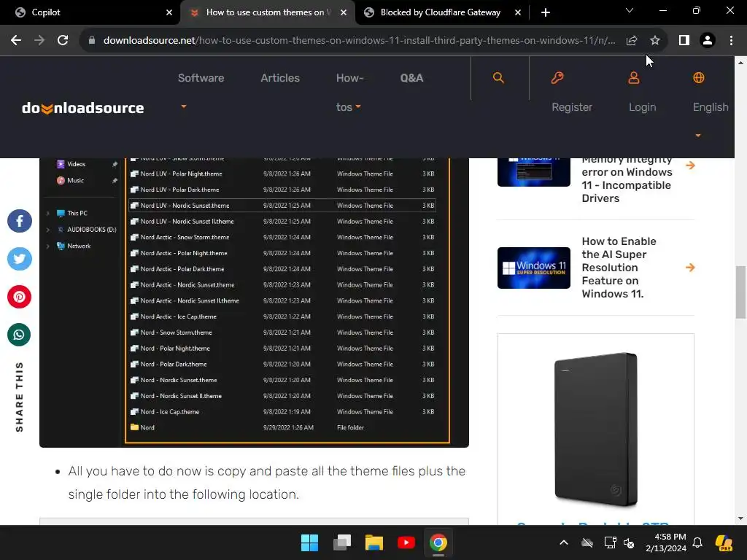Click the forward navigation arrow
The width and height of the screenshot is (747, 560).
39,41
